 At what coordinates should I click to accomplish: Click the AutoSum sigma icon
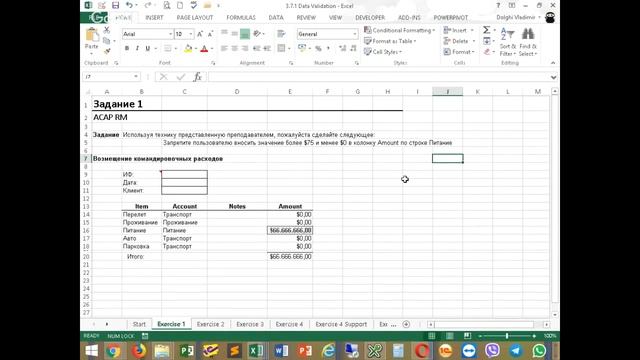pyautogui.click(x=487, y=30)
